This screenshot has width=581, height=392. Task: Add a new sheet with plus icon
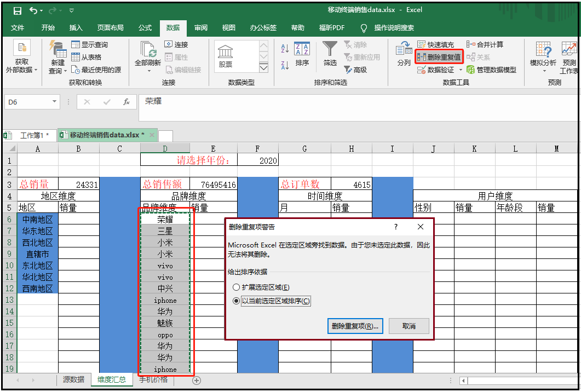click(x=197, y=380)
